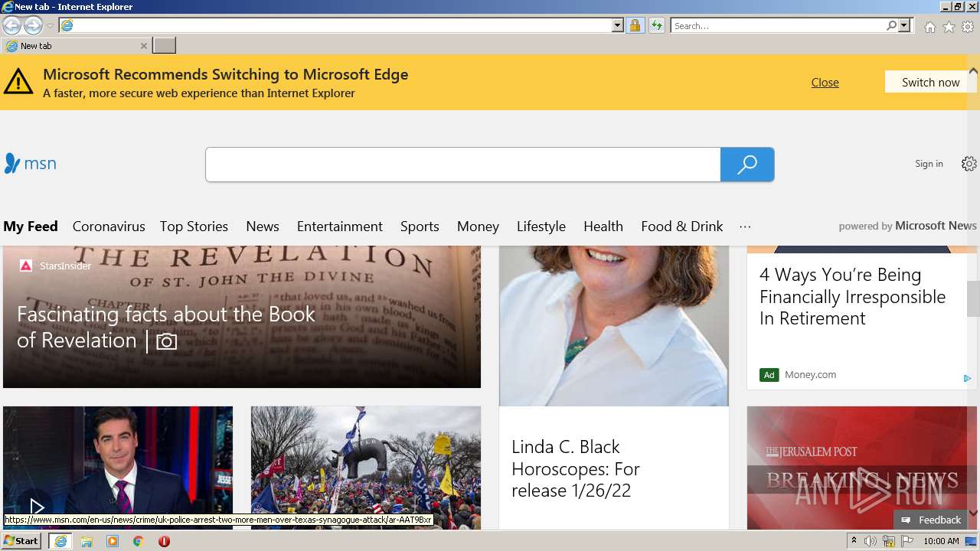The height and width of the screenshot is (551, 980).
Task: Open the security report lock icon
Action: [635, 25]
